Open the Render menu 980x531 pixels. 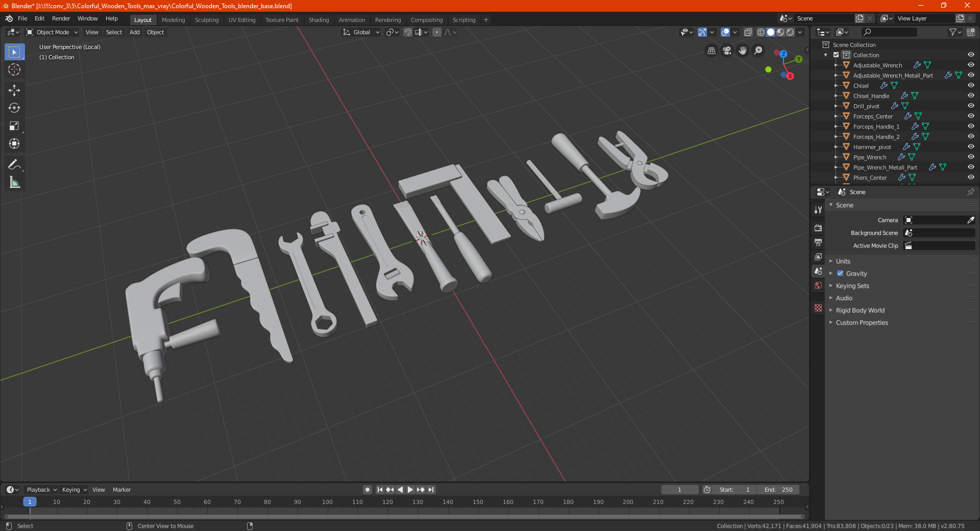(61, 18)
